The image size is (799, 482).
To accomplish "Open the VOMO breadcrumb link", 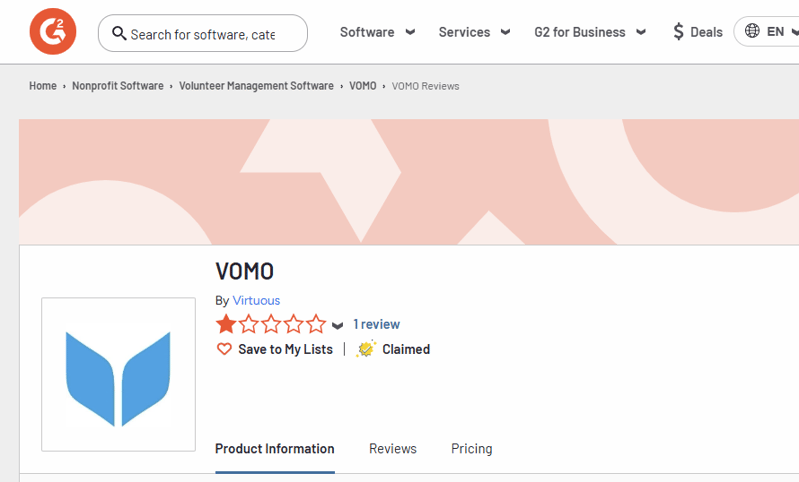I will [363, 86].
